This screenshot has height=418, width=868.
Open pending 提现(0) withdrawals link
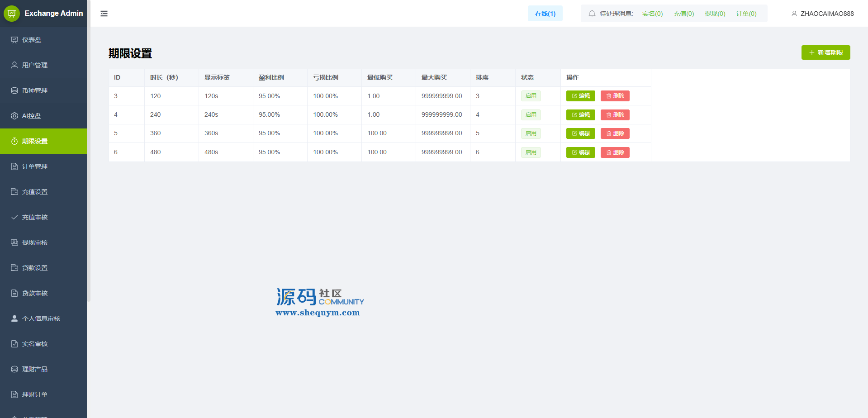coord(715,14)
